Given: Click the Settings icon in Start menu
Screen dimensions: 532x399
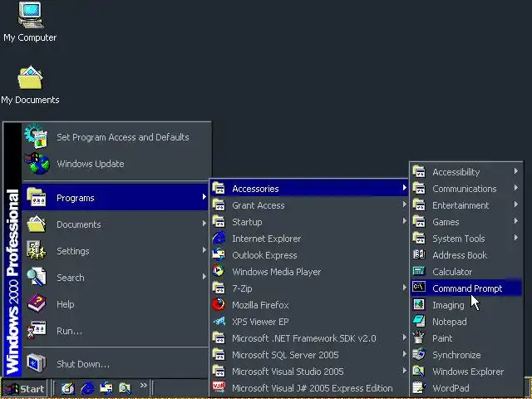Looking at the screenshot, I should (37, 251).
